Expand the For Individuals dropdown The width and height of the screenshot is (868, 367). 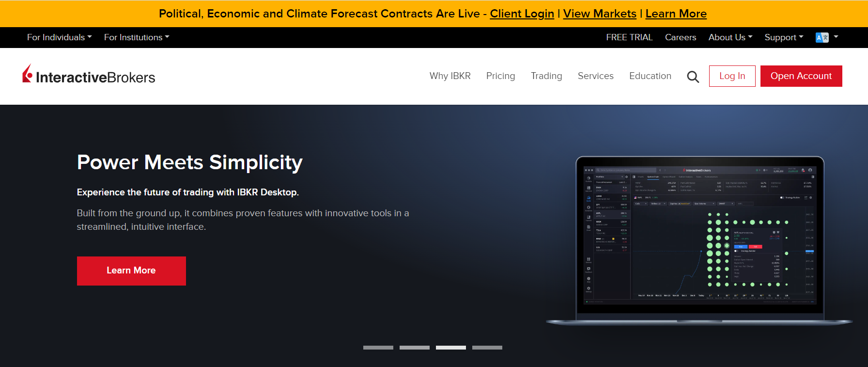59,37
